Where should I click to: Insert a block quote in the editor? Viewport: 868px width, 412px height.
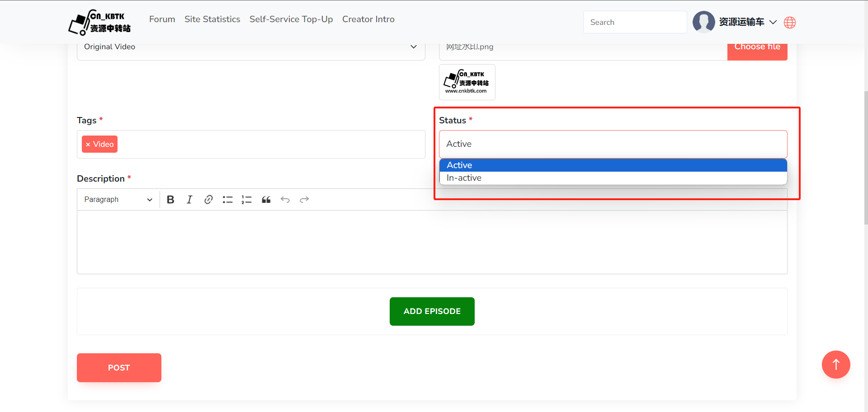pyautogui.click(x=266, y=200)
